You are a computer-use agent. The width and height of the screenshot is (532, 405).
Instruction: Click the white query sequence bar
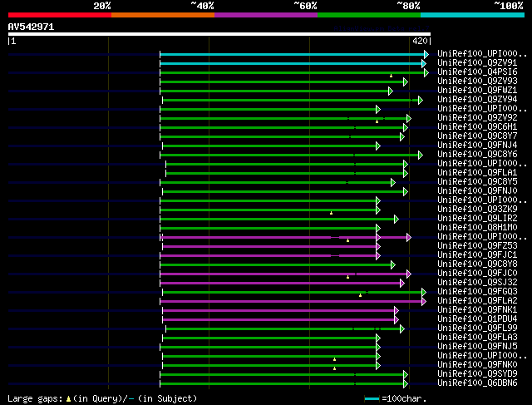219,34
